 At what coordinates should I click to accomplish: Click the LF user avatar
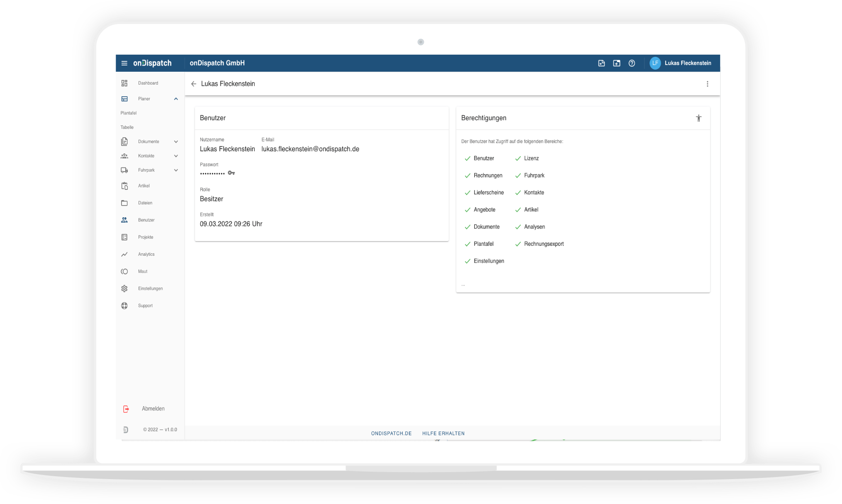pyautogui.click(x=655, y=63)
